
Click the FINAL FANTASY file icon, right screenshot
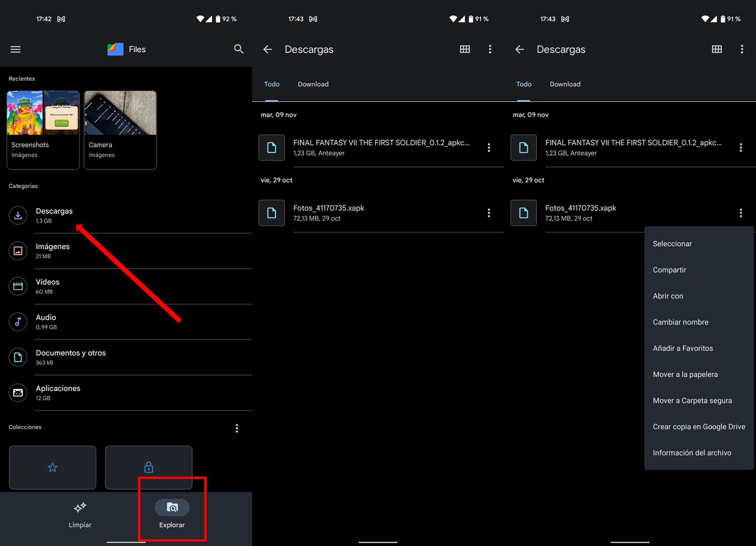[x=524, y=147]
